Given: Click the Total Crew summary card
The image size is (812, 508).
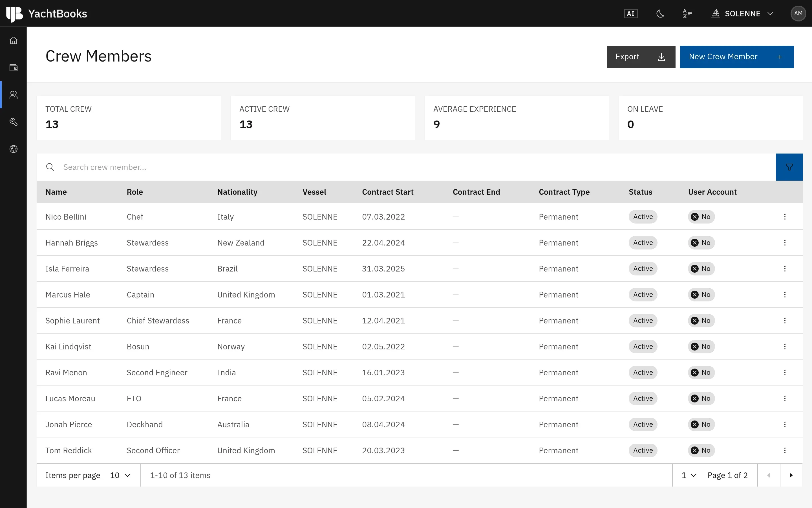Looking at the screenshot, I should (x=129, y=118).
